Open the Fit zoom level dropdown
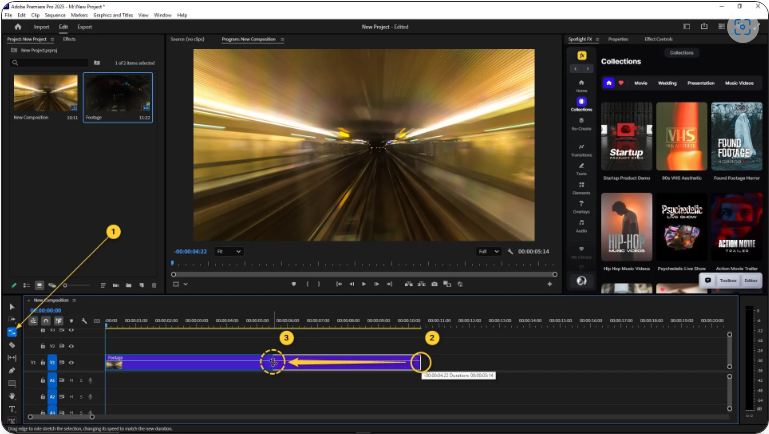769x434 pixels. pyautogui.click(x=229, y=252)
